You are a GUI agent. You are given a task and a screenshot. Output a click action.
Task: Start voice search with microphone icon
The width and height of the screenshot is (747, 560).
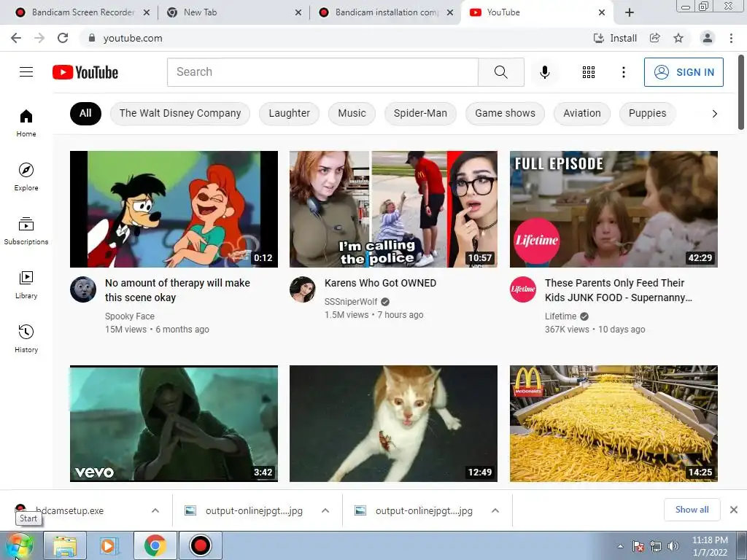coord(544,72)
